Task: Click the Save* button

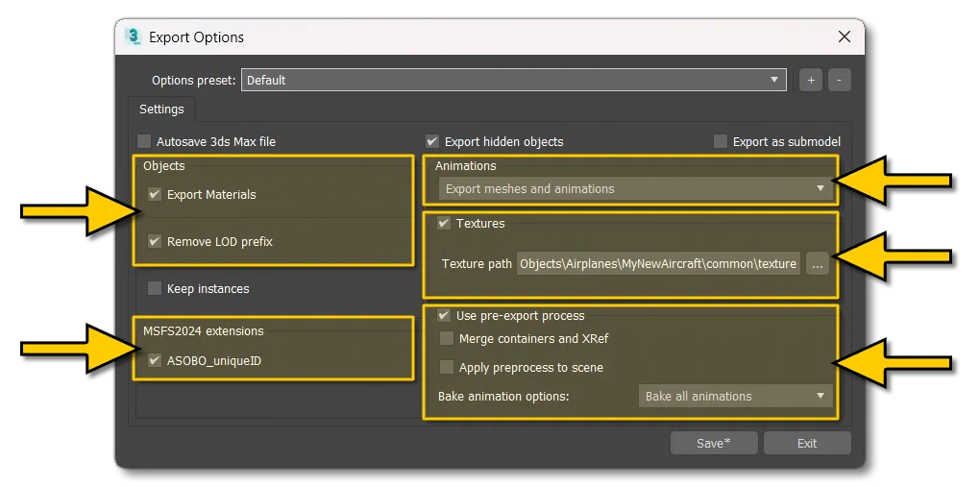Action: (x=714, y=443)
